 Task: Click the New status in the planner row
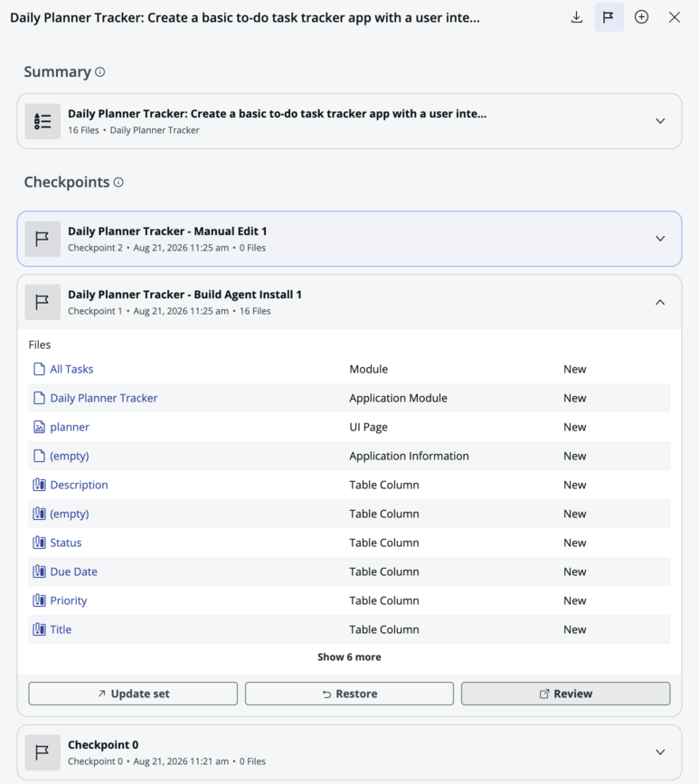[x=574, y=427]
